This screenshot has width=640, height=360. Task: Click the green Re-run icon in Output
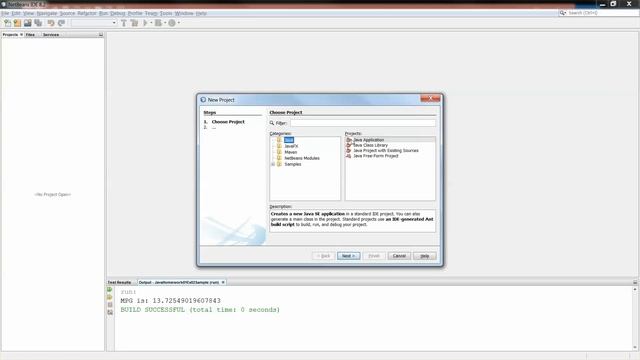point(110,290)
